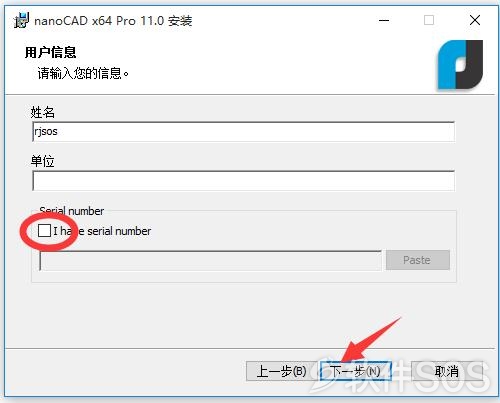Enable the 'I have serial number' checkbox
Image resolution: width=500 pixels, height=403 pixels.
coord(44,231)
